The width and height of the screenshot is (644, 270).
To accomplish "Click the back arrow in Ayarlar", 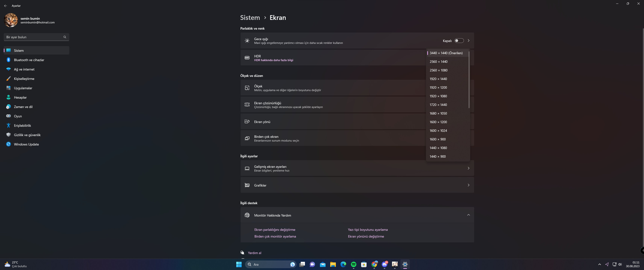I will 5,5.
